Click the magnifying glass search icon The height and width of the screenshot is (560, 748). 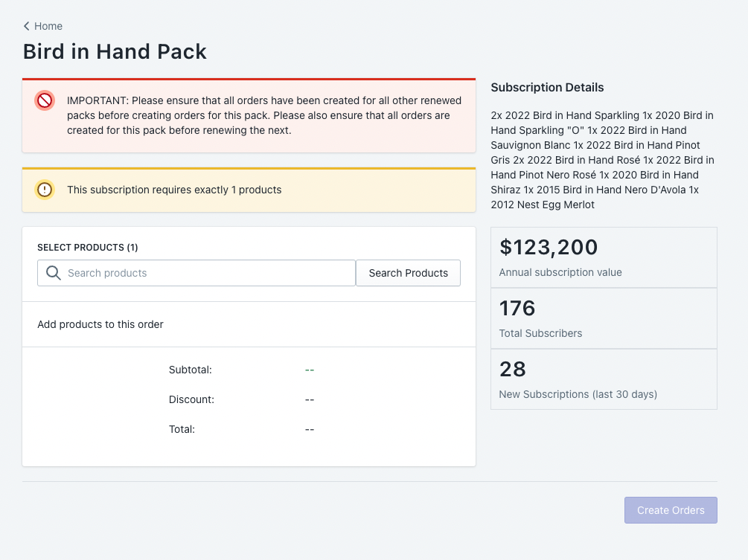(x=54, y=273)
